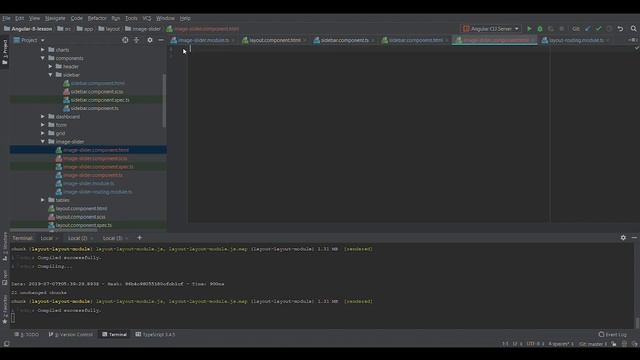The image size is (640, 360).
Task: Open the VCS menu
Action: pos(147,18)
